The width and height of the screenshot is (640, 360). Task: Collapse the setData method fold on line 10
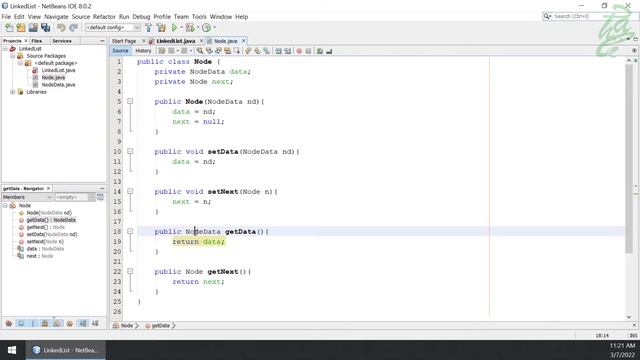point(130,151)
